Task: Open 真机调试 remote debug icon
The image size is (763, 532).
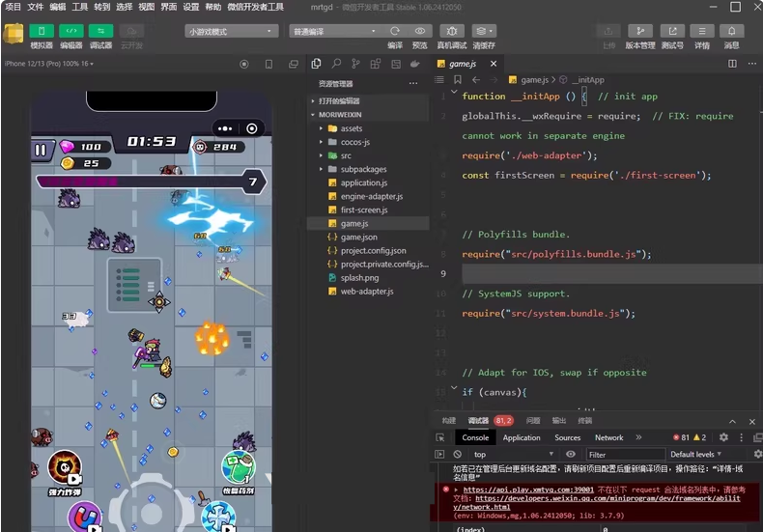Action: (451, 31)
